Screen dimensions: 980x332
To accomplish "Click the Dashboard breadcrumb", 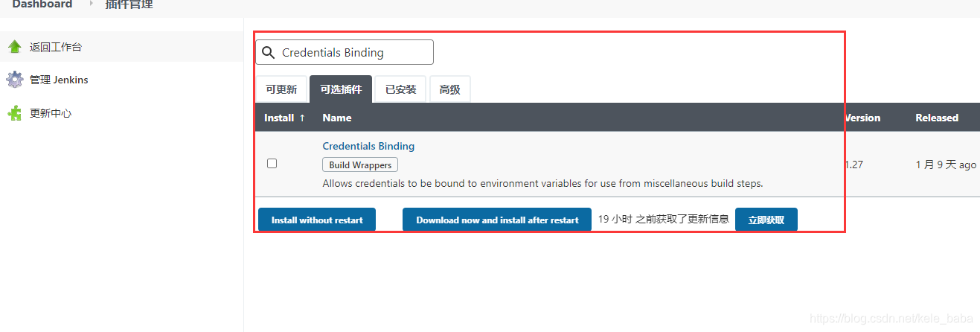I will point(42,4).
